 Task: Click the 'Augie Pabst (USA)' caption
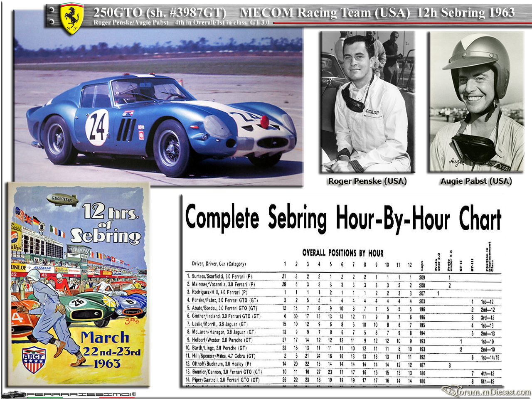pyautogui.click(x=476, y=181)
